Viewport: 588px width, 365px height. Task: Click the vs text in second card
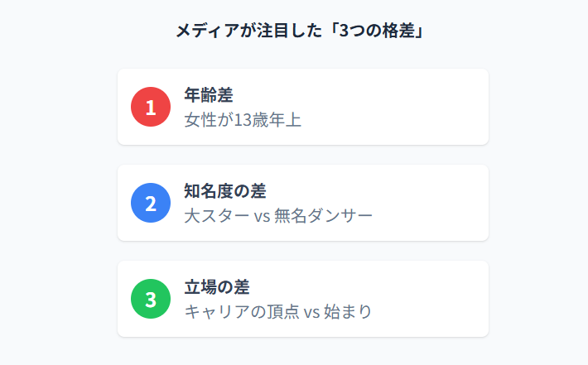(x=263, y=217)
